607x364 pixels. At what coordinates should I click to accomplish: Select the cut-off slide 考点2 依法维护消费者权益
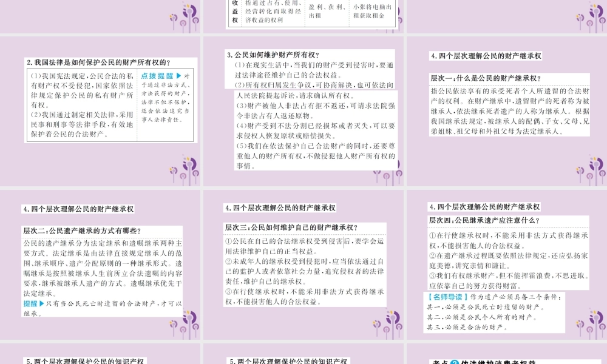pos(507,354)
